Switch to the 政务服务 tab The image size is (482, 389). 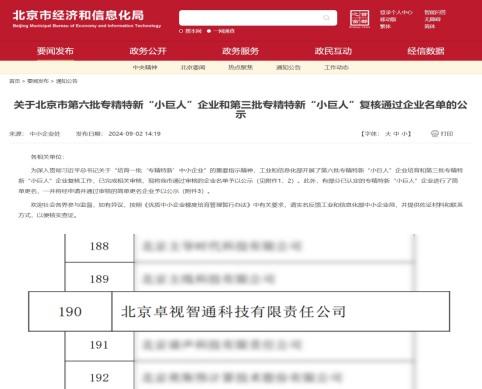pos(240,51)
